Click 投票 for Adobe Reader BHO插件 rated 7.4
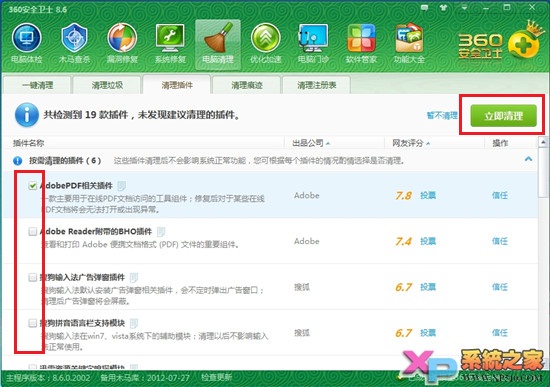550x387 pixels. click(428, 241)
